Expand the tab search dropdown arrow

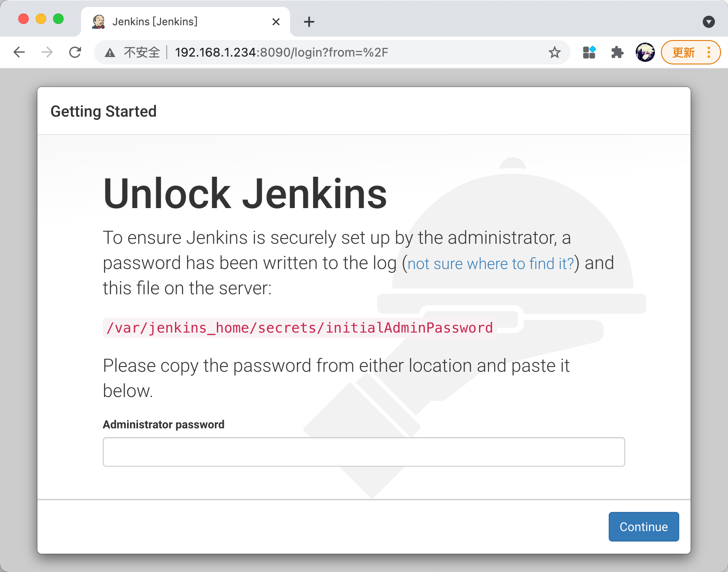(x=709, y=22)
